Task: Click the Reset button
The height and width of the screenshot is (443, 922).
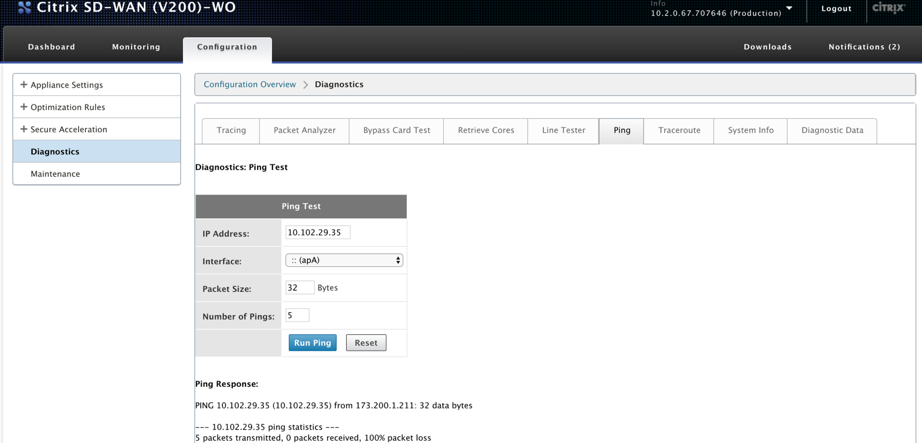Action: tap(366, 343)
